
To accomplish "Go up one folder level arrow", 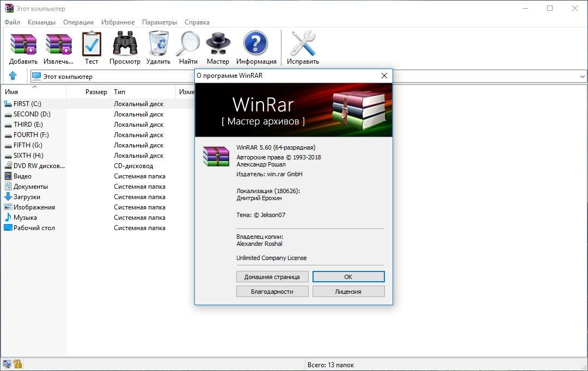I will point(13,76).
